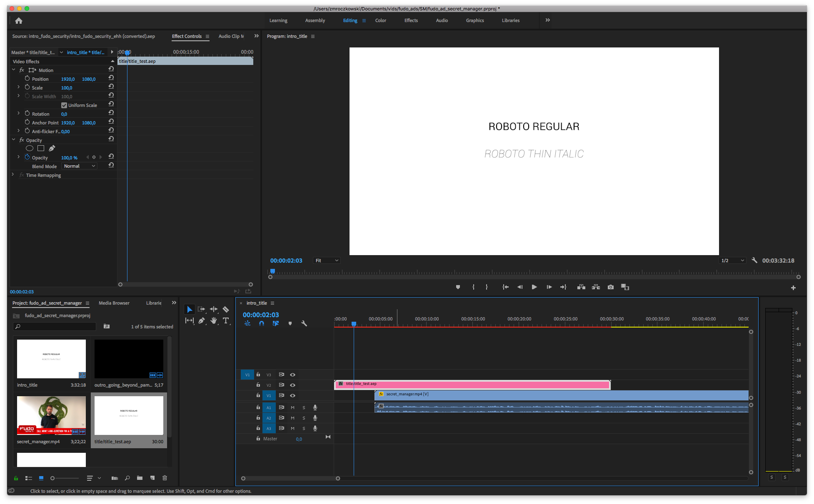This screenshot has height=504, width=814.
Task: Select the Type tool
Action: click(226, 320)
